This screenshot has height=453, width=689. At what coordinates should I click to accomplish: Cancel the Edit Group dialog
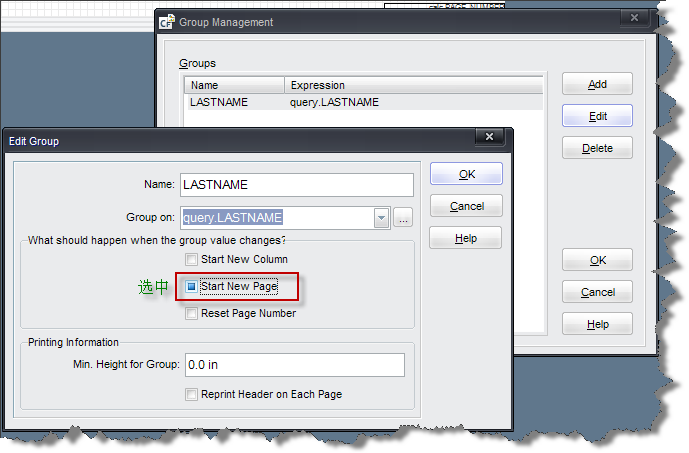pos(466,206)
